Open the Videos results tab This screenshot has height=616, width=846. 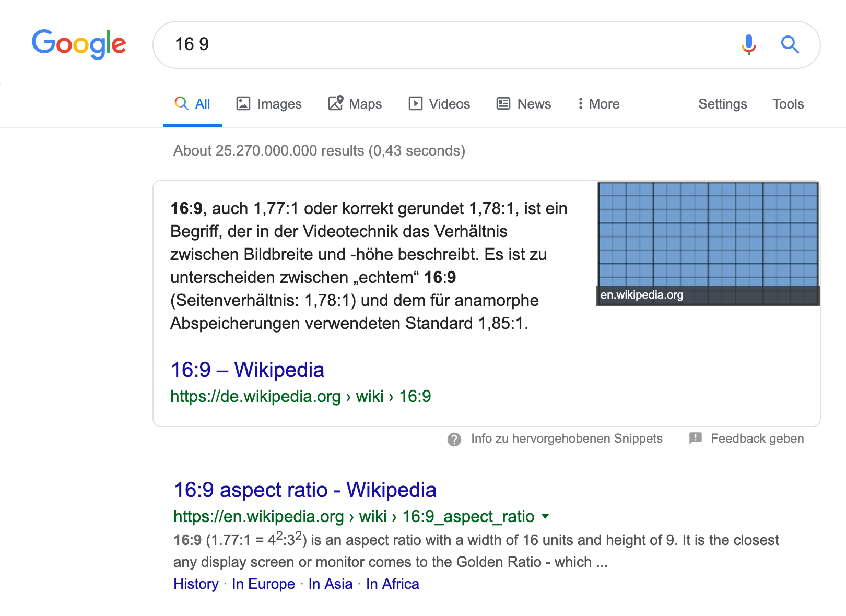pos(439,104)
